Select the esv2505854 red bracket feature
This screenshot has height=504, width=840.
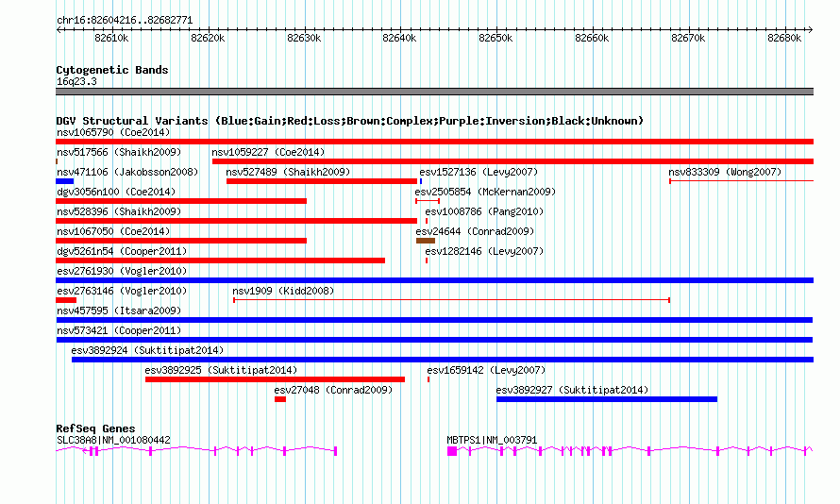(x=428, y=201)
